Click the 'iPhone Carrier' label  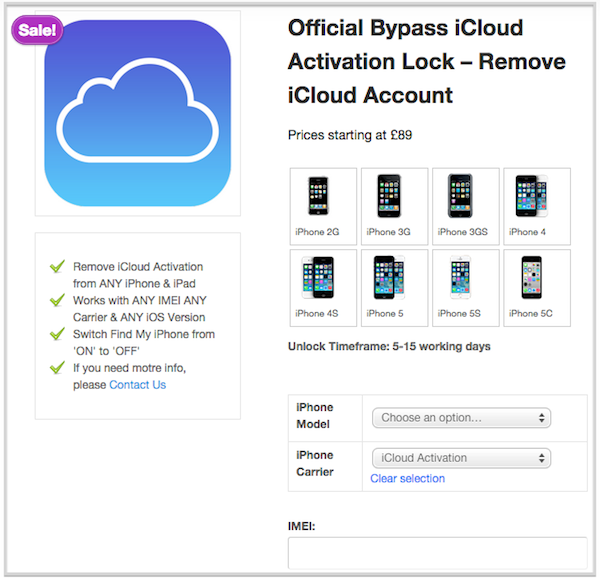(315, 464)
